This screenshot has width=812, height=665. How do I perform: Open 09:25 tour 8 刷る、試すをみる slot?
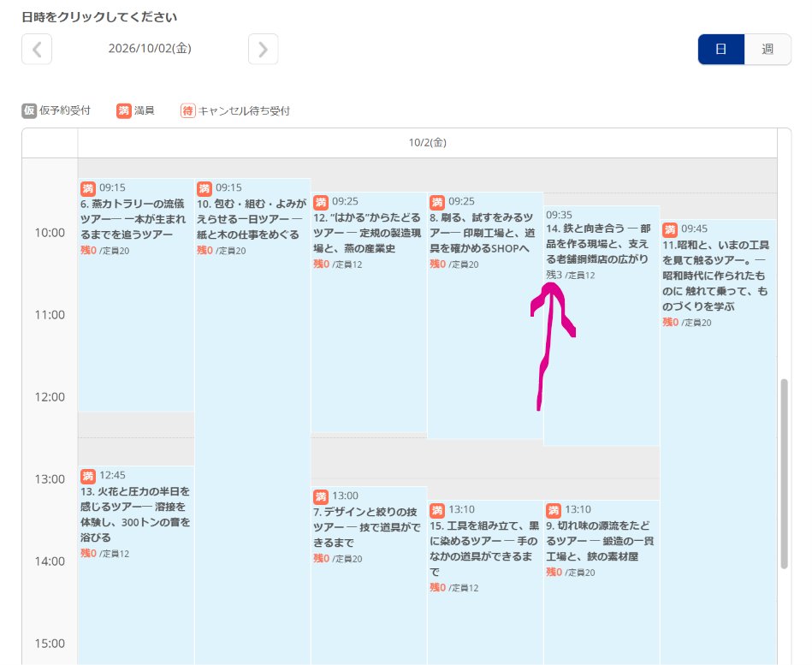point(485,316)
